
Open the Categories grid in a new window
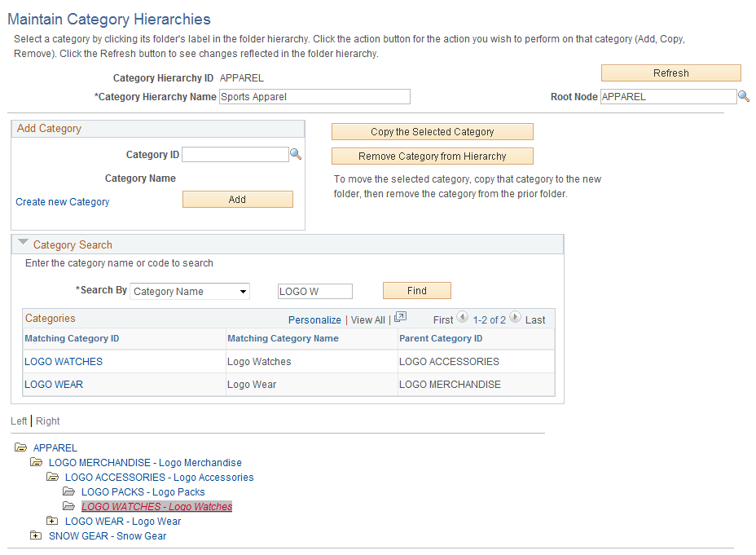[x=400, y=319]
